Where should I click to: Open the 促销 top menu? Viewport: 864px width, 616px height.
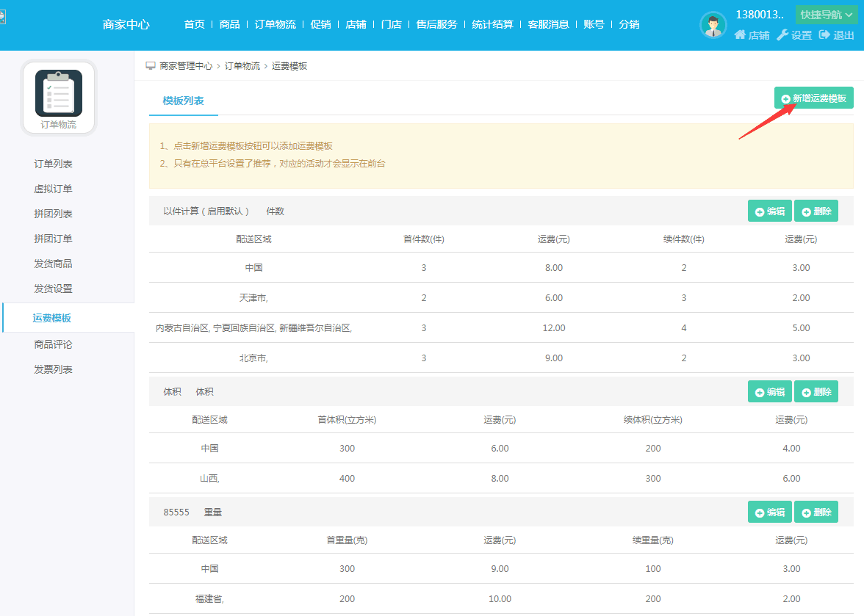[320, 24]
